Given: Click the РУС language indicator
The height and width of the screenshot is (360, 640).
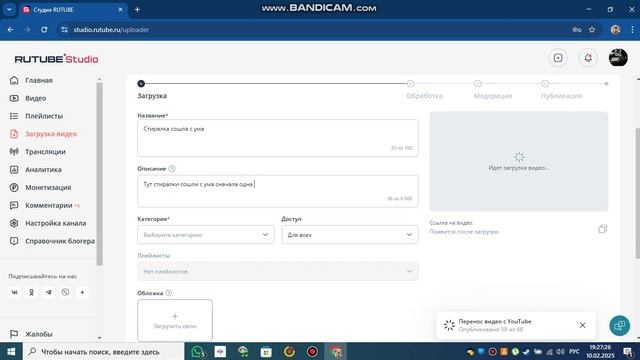Looking at the screenshot, I should [574, 351].
